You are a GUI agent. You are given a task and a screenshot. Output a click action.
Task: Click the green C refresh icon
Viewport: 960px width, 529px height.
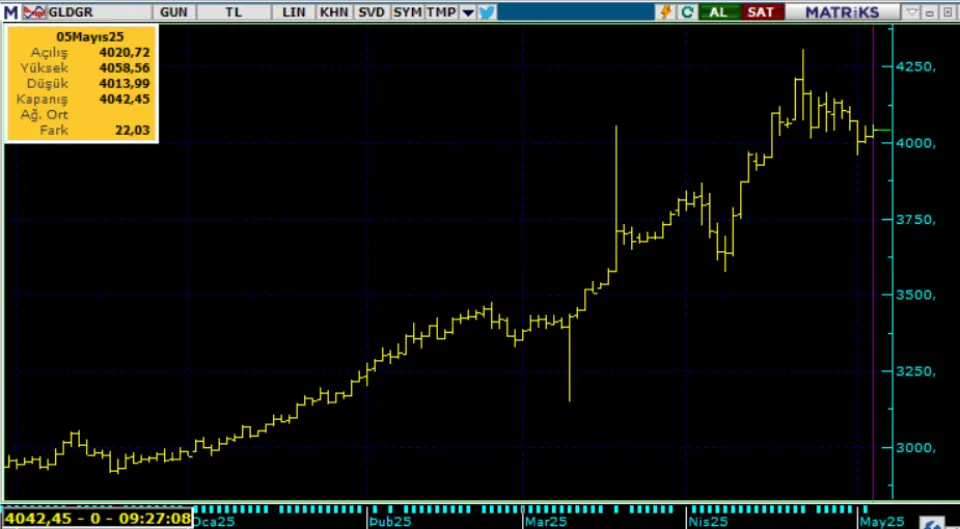click(x=688, y=12)
